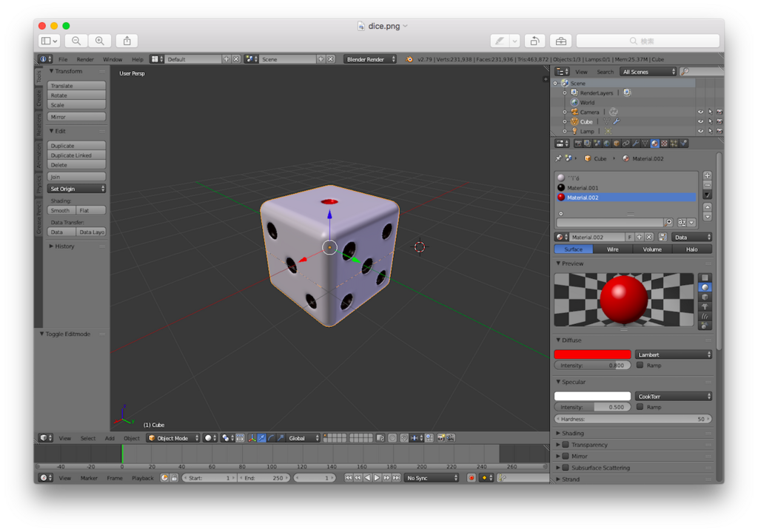
Task: Click the Duplicate Linked button
Action: click(x=76, y=155)
